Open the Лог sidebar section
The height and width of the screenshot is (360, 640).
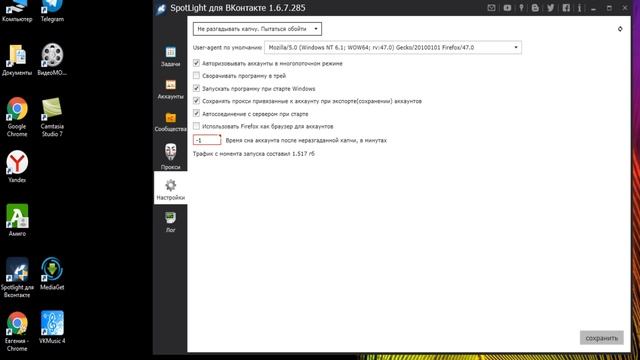pos(171,222)
